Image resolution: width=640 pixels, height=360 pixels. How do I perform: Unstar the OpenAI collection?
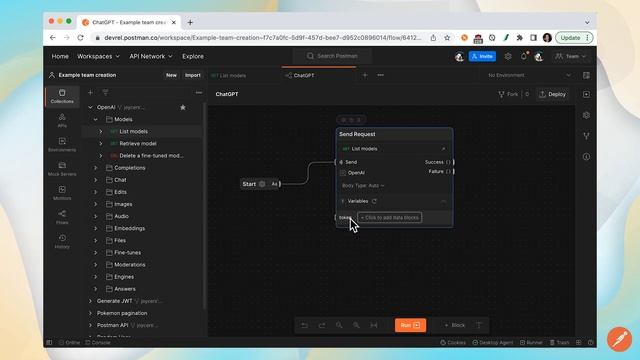click(x=183, y=107)
